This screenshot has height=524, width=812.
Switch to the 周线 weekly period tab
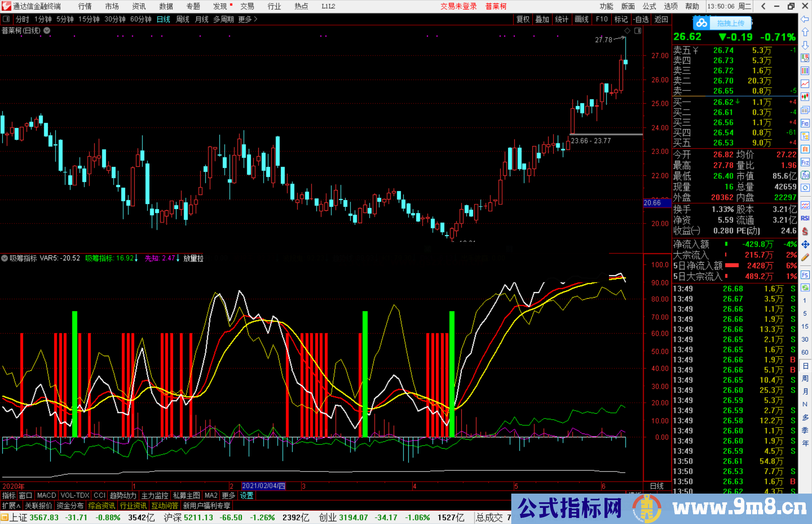[183, 19]
